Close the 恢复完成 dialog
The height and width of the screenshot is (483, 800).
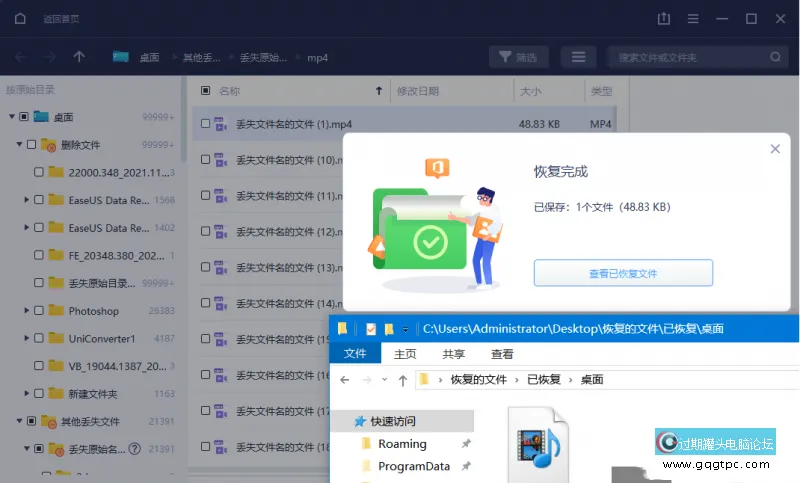pos(775,149)
